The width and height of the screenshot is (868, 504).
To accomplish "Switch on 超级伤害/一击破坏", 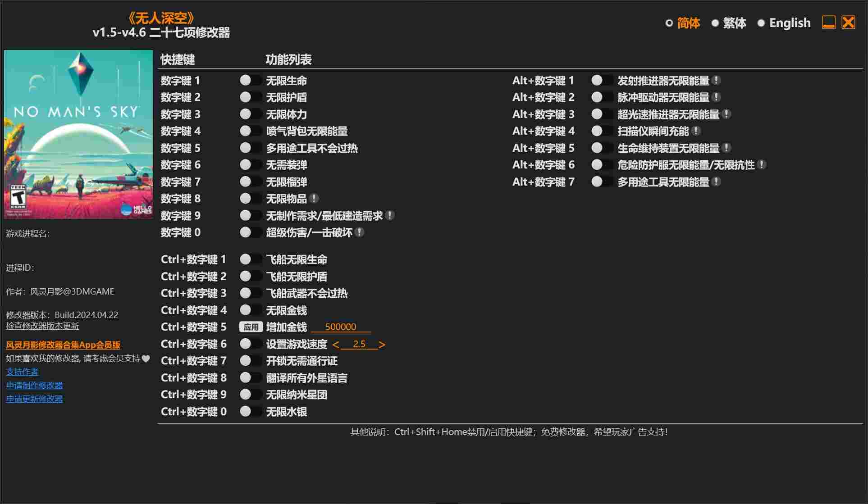I will (251, 232).
